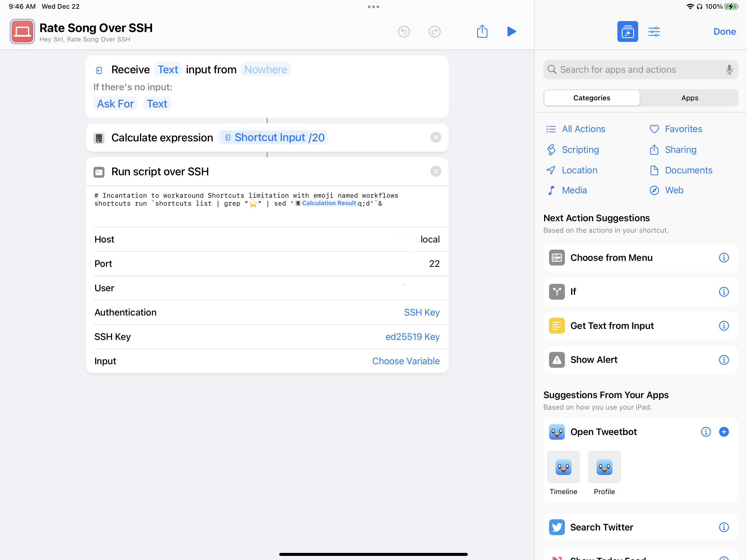The image size is (747, 560).
Task: Click the run shortcut play button
Action: [511, 32]
